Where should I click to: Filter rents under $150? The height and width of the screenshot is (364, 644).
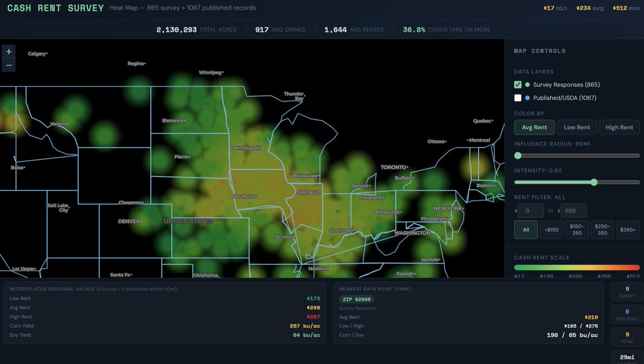[x=551, y=229]
